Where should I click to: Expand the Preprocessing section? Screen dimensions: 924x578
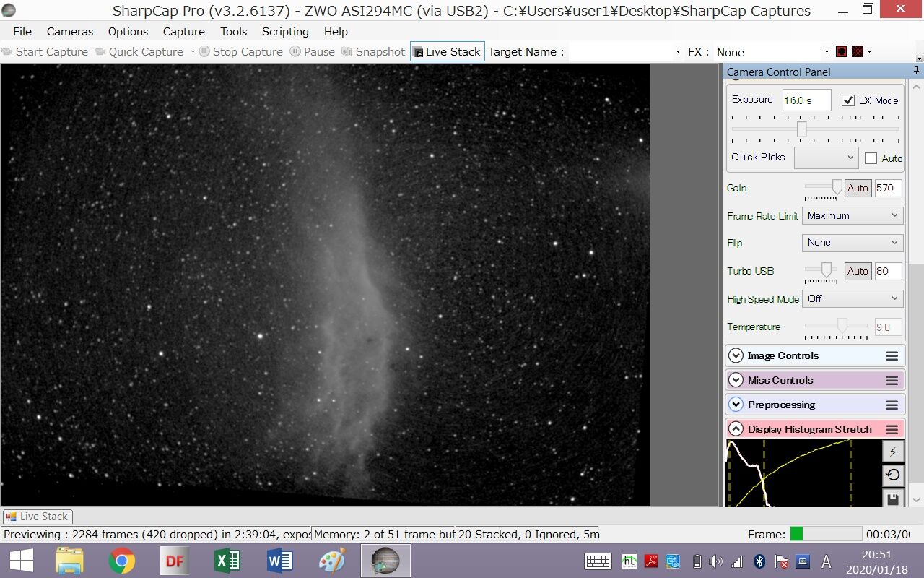click(x=736, y=405)
